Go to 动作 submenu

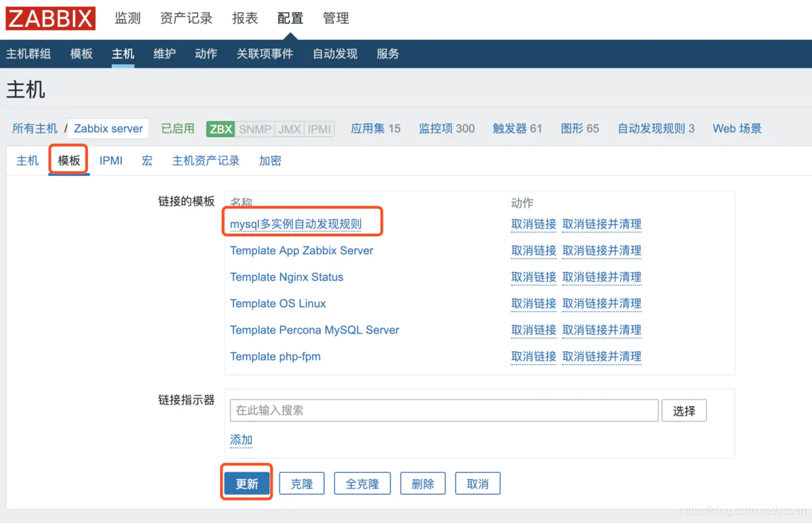206,53
